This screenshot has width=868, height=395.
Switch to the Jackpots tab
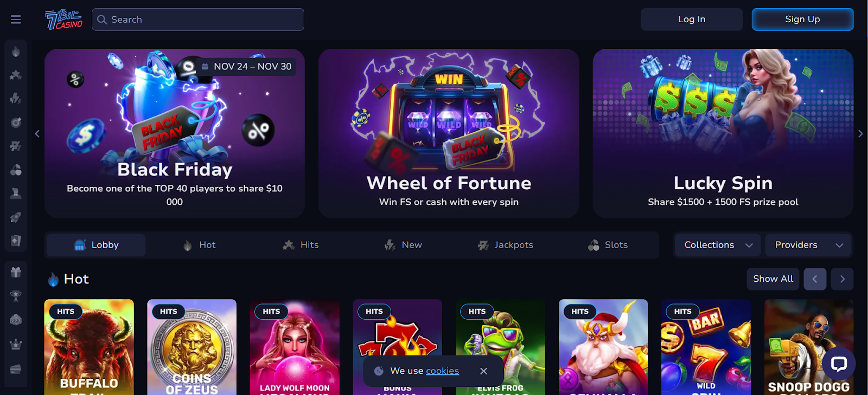[506, 245]
